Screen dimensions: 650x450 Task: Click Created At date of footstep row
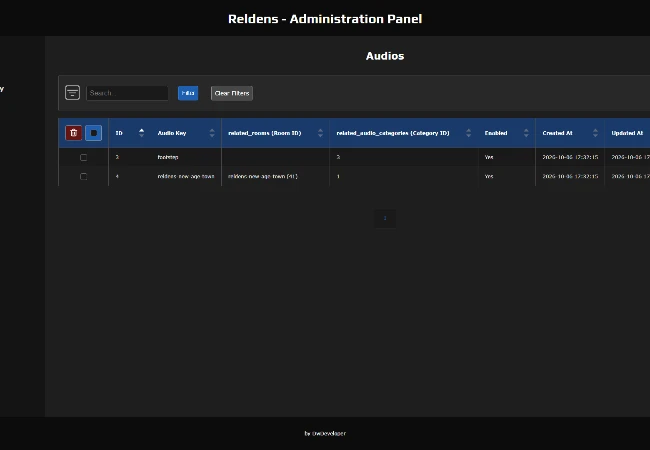(x=570, y=157)
